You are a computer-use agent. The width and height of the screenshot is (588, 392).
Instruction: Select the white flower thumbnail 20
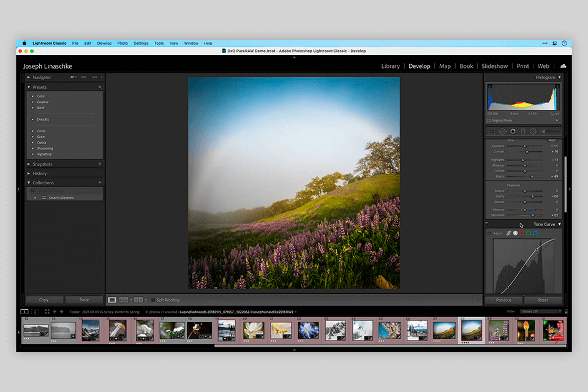tap(254, 330)
